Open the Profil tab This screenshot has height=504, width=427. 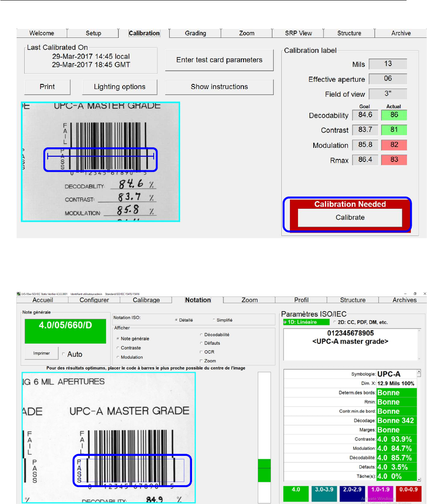point(301,300)
